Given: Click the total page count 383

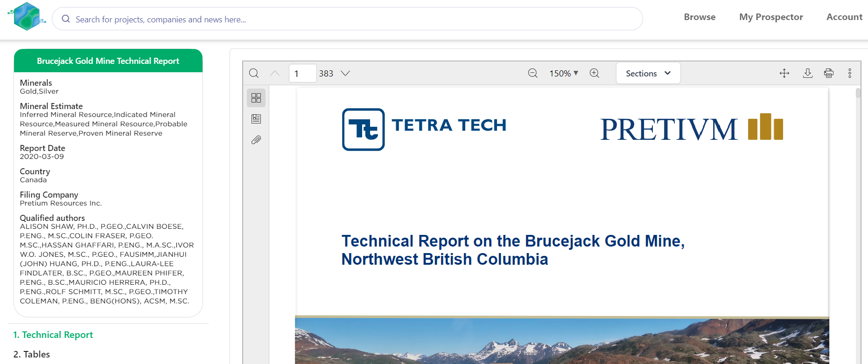Looking at the screenshot, I should [326, 73].
